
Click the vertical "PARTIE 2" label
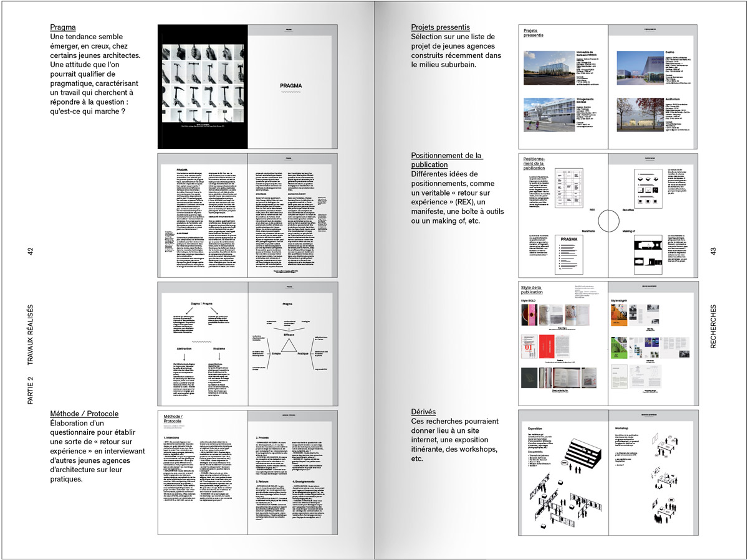(x=29, y=392)
